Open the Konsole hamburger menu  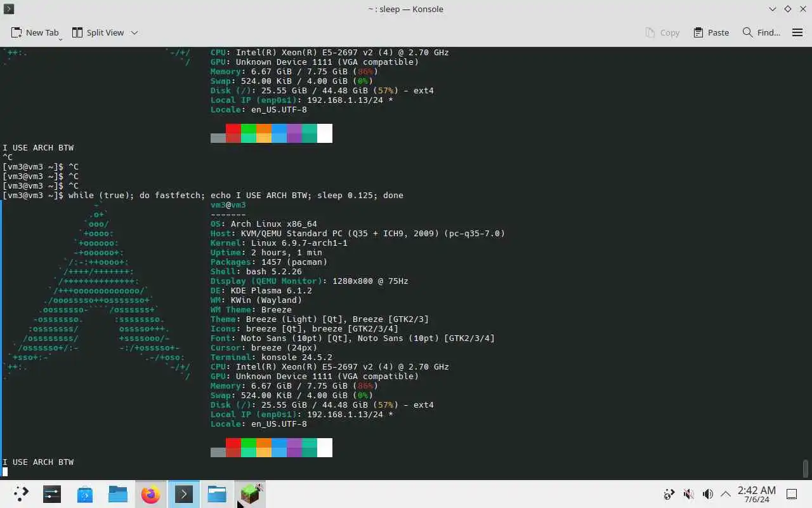click(797, 32)
